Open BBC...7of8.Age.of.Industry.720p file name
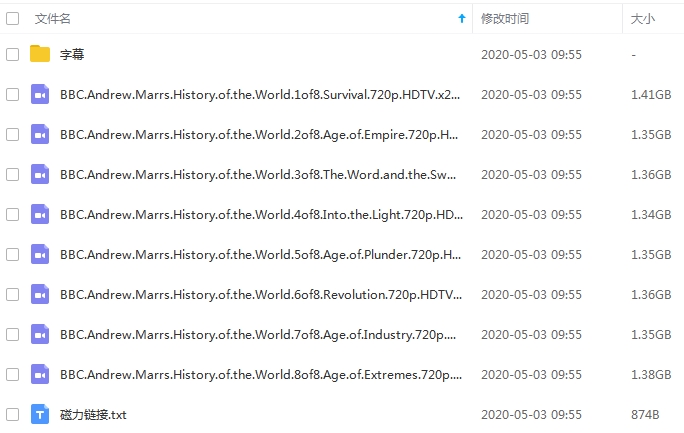Image resolution: width=684 pixels, height=433 pixels. click(x=258, y=334)
